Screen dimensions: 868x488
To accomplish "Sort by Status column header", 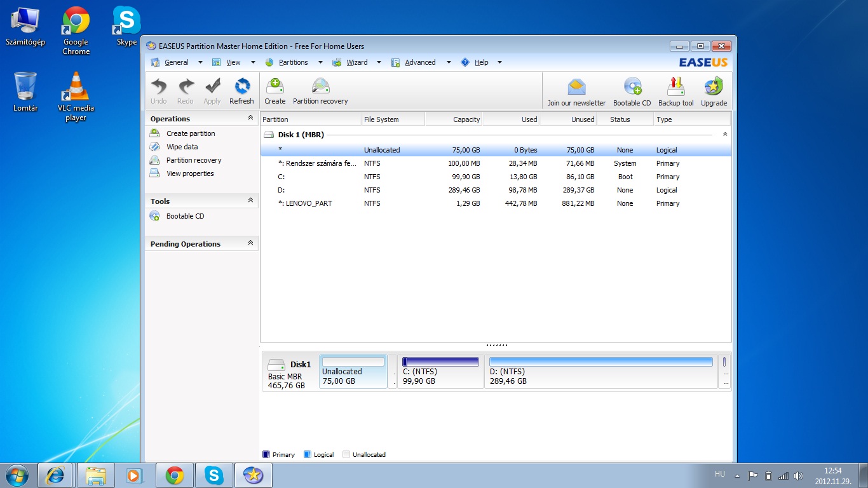I will [625, 119].
